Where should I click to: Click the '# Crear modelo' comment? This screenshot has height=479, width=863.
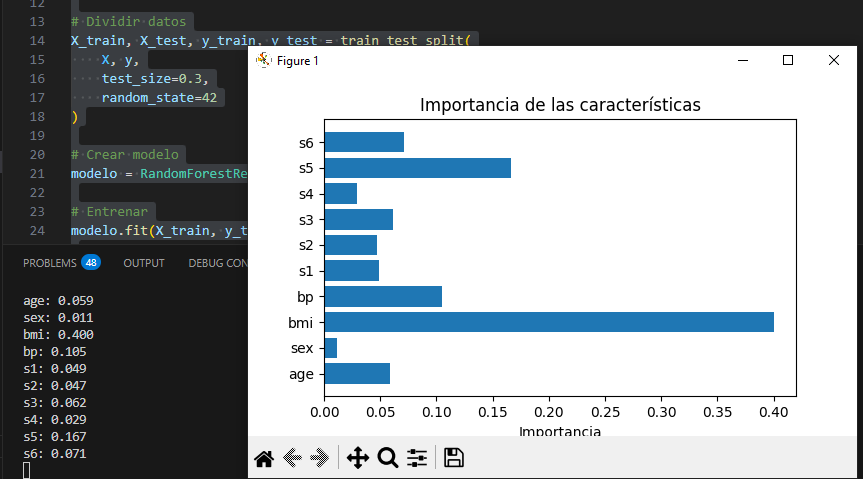tap(125, 155)
